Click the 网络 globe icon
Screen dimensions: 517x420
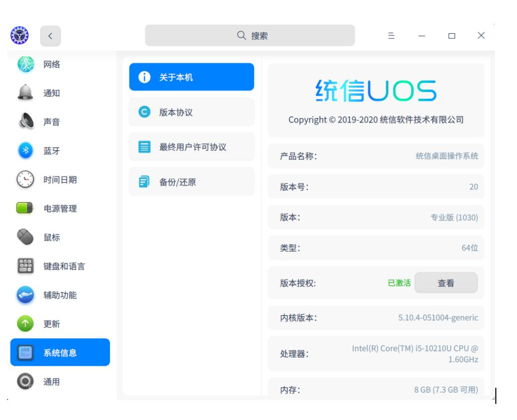(x=26, y=64)
